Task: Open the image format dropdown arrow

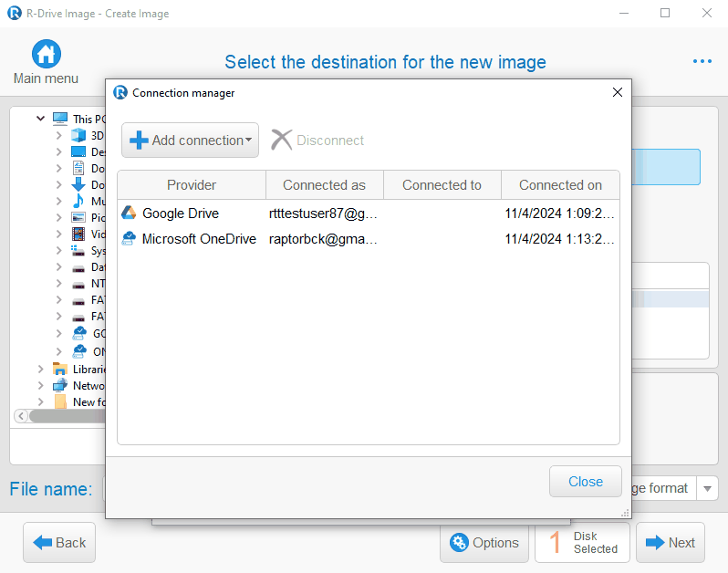Action: tap(707, 488)
